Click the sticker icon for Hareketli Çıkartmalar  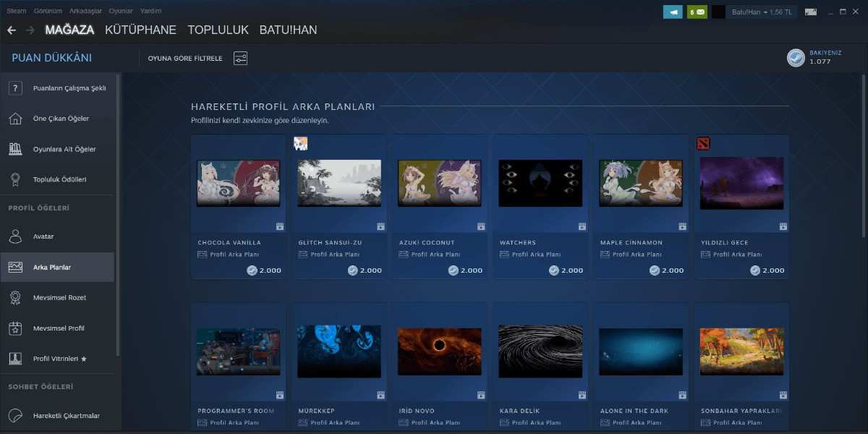coord(15,415)
